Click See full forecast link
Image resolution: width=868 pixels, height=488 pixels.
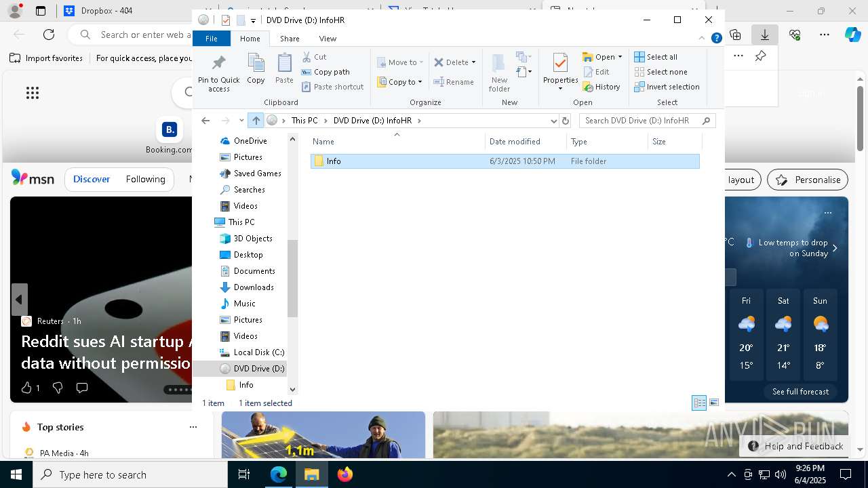pyautogui.click(x=800, y=392)
